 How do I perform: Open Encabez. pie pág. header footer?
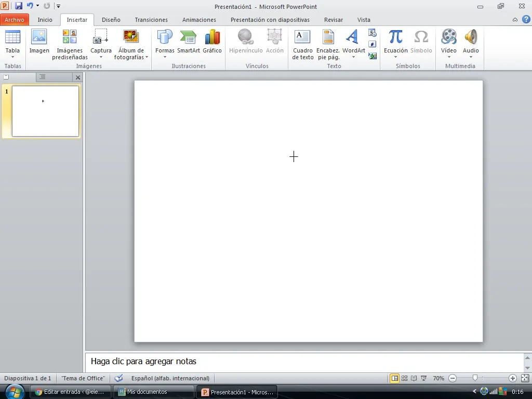click(328, 45)
